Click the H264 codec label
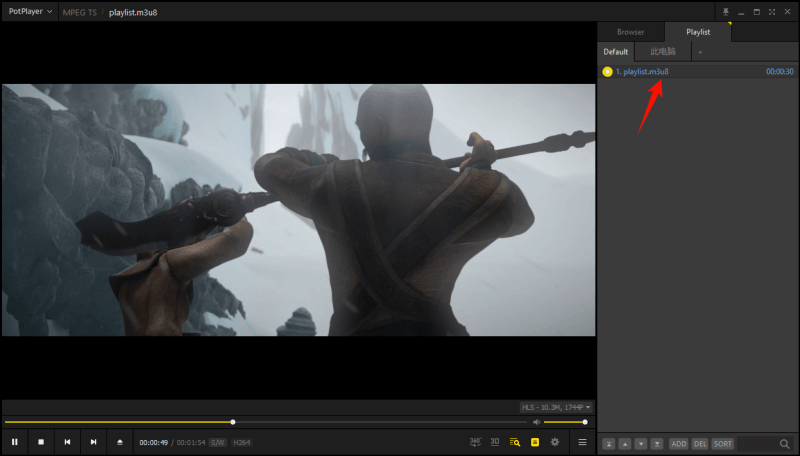 click(242, 442)
